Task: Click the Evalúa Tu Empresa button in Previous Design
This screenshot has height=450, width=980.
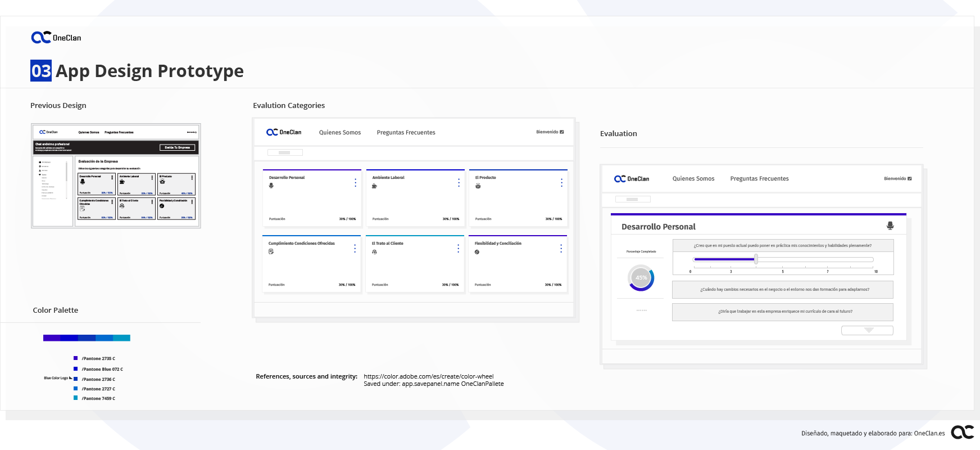Action: 178,147
